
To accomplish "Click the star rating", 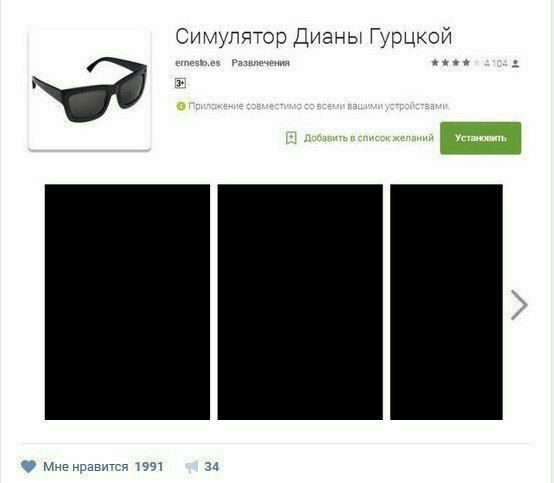I will click(x=455, y=63).
